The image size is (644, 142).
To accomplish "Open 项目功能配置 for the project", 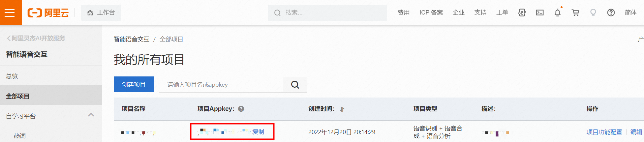I will pyautogui.click(x=604, y=132).
